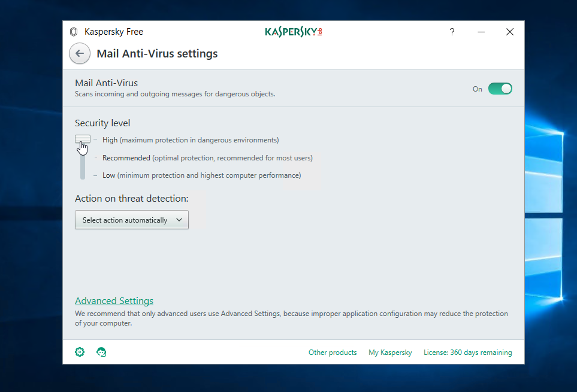The height and width of the screenshot is (392, 577).
Task: Close the Kaspersky Free window
Action: (x=510, y=32)
